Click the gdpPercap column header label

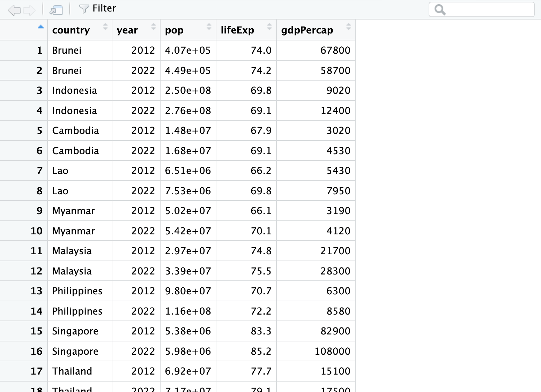point(307,30)
